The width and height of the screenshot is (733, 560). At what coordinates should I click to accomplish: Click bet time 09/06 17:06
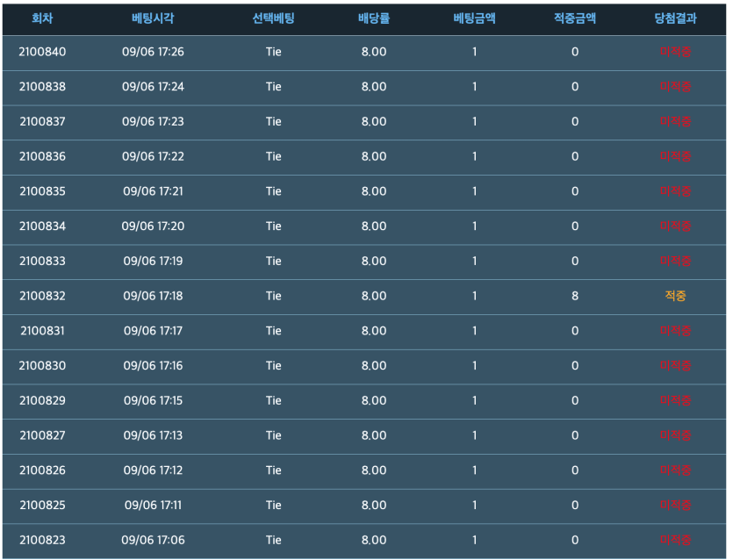pos(153,541)
